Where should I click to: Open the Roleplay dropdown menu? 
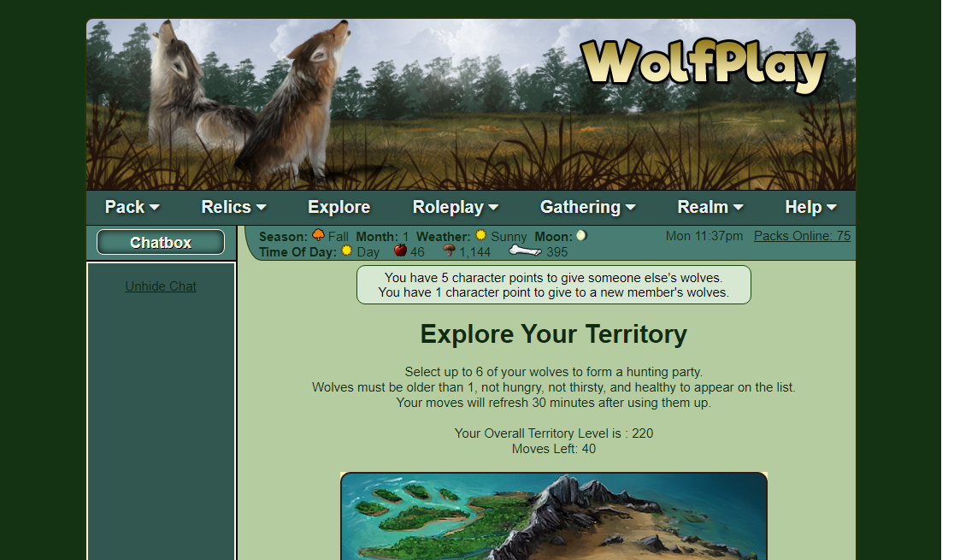(455, 208)
